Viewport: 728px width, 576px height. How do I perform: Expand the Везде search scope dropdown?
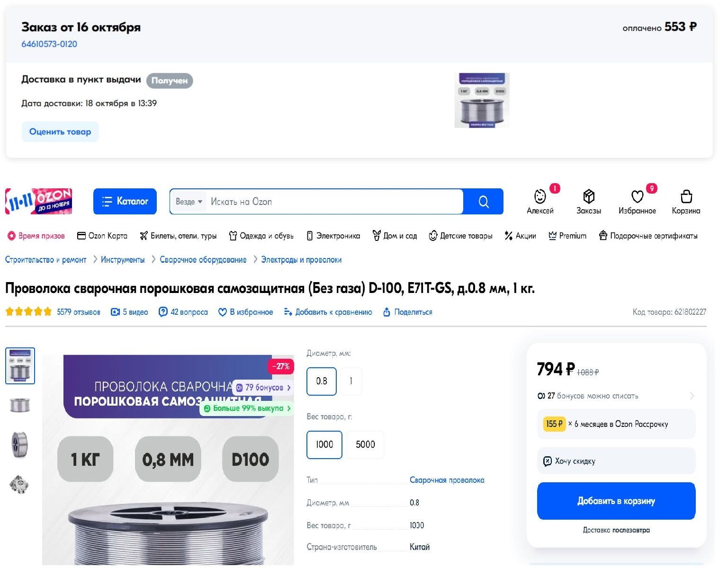pyautogui.click(x=189, y=202)
